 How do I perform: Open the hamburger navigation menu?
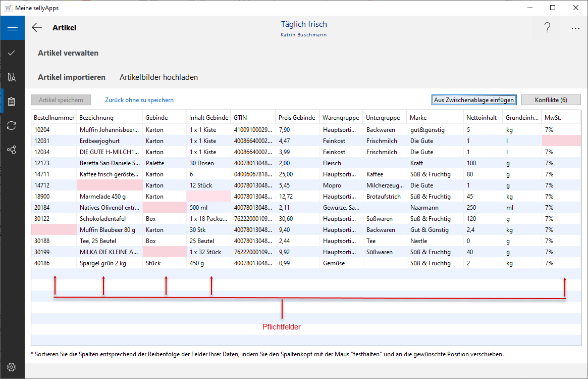tap(12, 28)
